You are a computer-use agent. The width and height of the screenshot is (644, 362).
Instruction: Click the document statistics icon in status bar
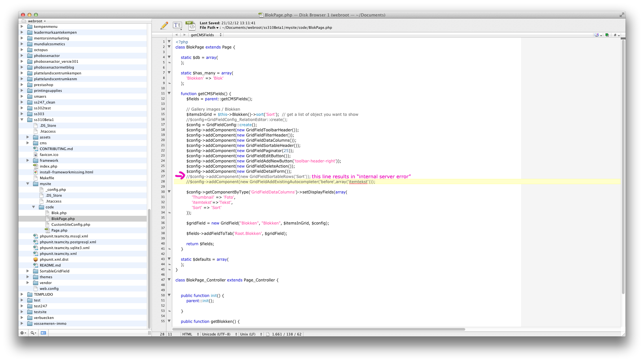tap(268, 334)
